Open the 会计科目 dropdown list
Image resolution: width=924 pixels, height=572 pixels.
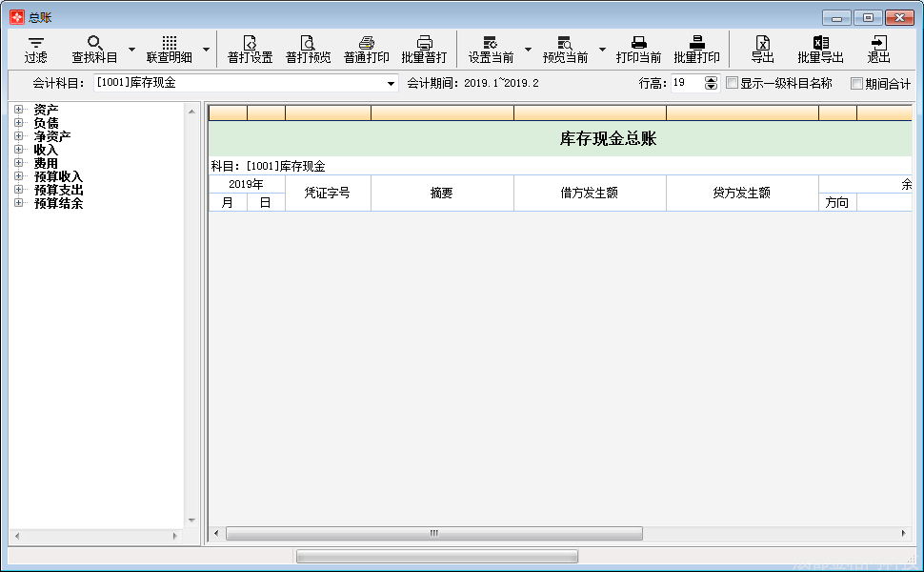(x=391, y=84)
